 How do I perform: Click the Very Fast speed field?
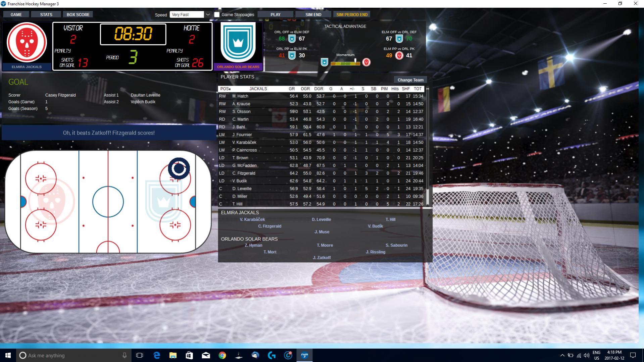tap(187, 14)
